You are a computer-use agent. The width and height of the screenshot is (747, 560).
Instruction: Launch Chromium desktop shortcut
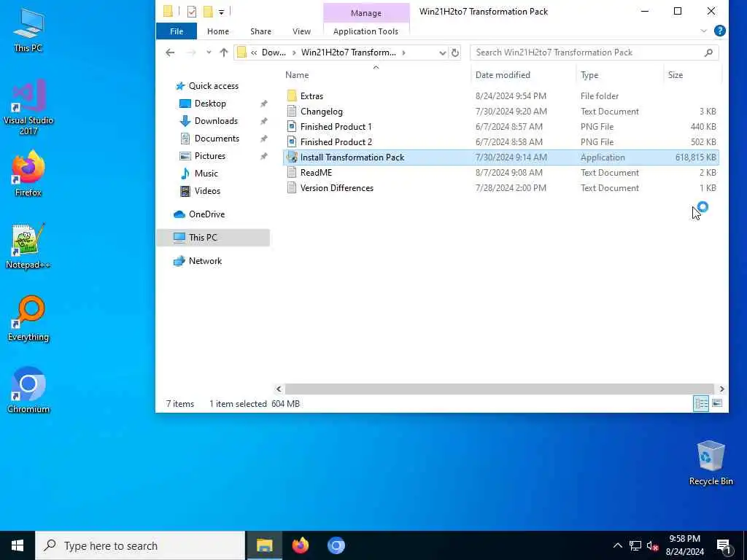click(x=28, y=391)
